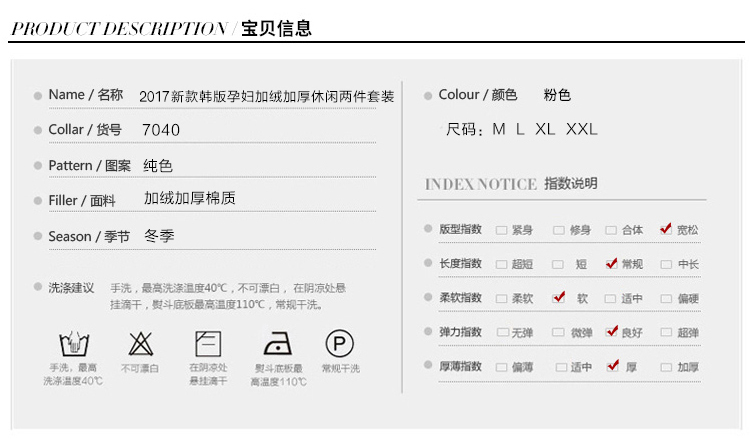Tick the 超短 length checkbox
750x443 pixels.
(501, 264)
